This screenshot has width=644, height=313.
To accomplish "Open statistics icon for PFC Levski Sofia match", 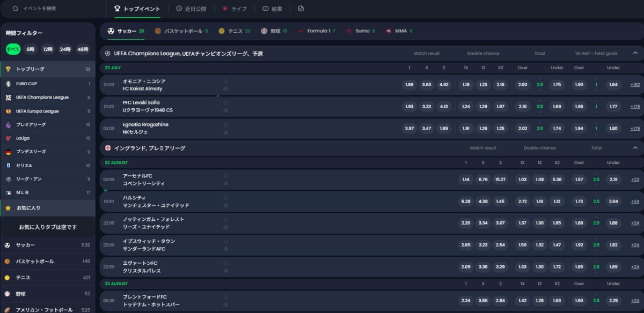I will (x=225, y=110).
